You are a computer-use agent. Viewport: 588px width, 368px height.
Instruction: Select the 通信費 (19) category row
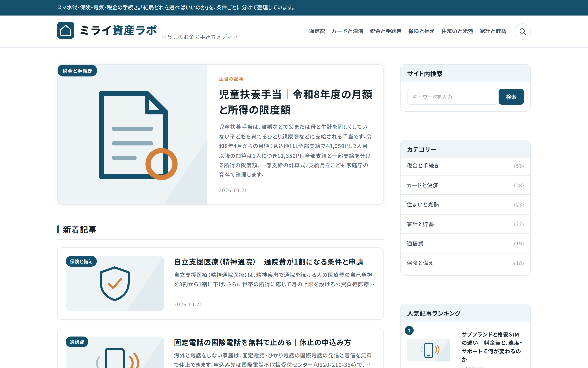[465, 243]
